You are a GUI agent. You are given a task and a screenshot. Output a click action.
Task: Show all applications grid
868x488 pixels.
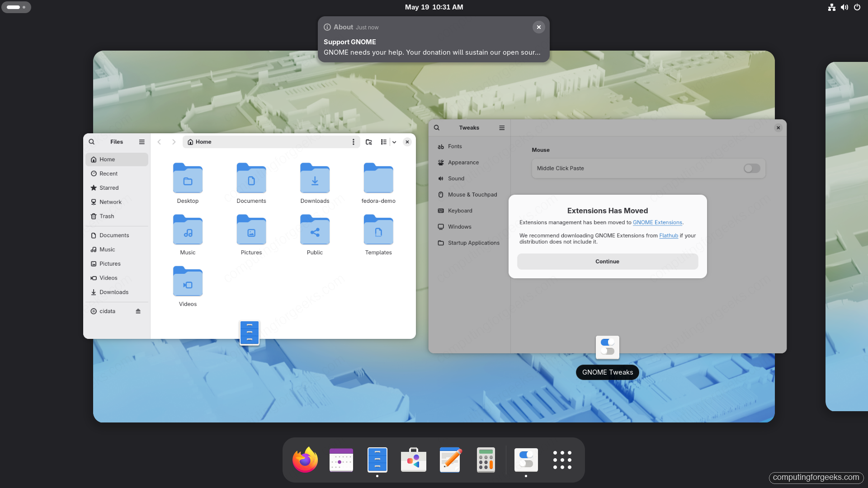[x=562, y=460]
